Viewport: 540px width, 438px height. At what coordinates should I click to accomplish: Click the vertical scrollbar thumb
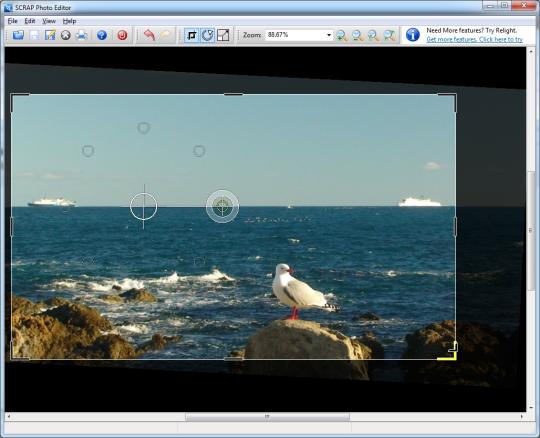click(x=531, y=230)
